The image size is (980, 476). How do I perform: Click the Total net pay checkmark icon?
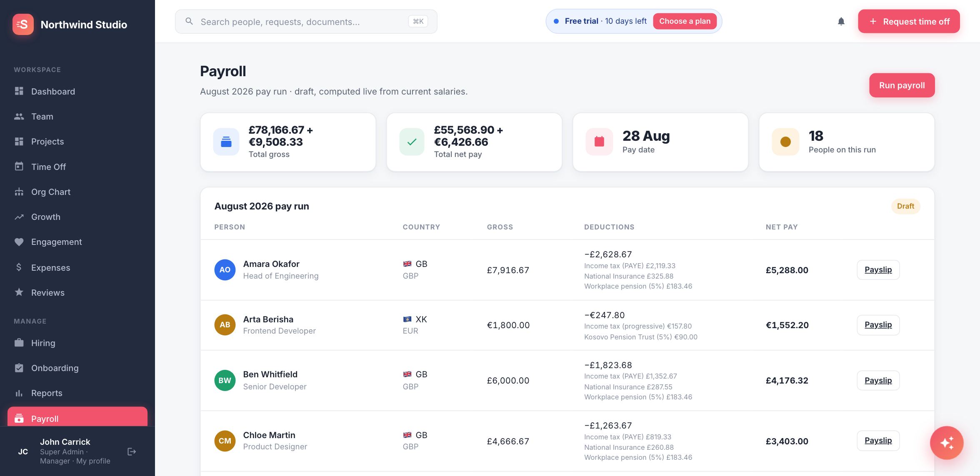412,142
